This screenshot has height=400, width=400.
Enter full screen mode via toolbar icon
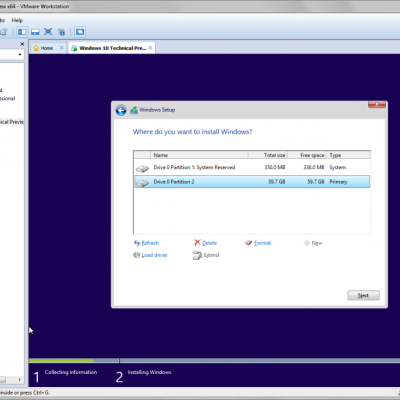coord(48,32)
